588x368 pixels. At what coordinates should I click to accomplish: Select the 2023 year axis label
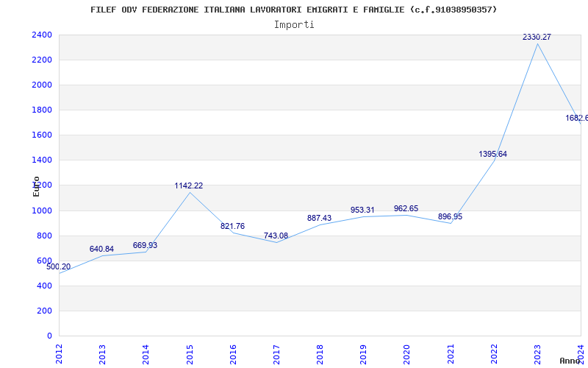[537, 353]
